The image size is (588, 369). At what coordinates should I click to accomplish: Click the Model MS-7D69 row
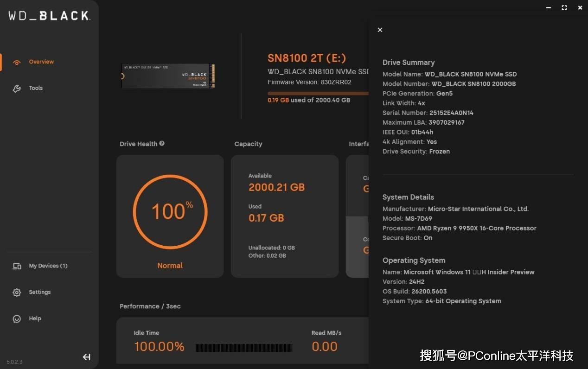click(x=408, y=219)
